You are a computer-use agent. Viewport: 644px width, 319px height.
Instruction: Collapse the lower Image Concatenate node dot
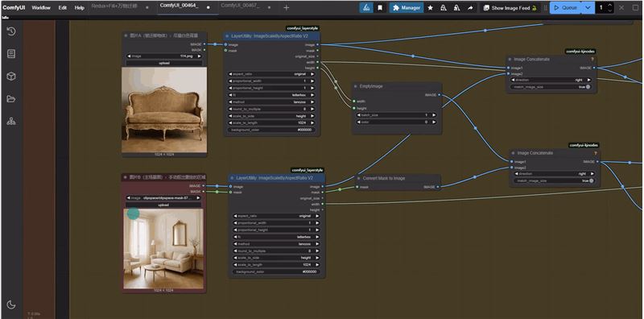click(x=514, y=153)
